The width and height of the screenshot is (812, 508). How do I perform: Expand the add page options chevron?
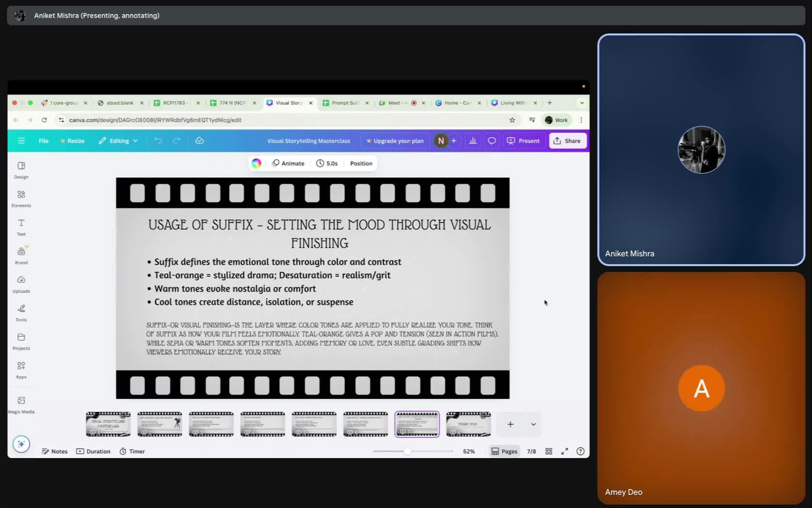(533, 424)
